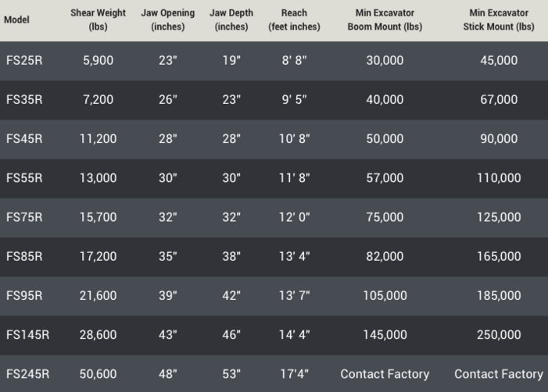Click Contact Factory under Stick Mount
Viewport: 548px width, 392px height.
point(499,374)
